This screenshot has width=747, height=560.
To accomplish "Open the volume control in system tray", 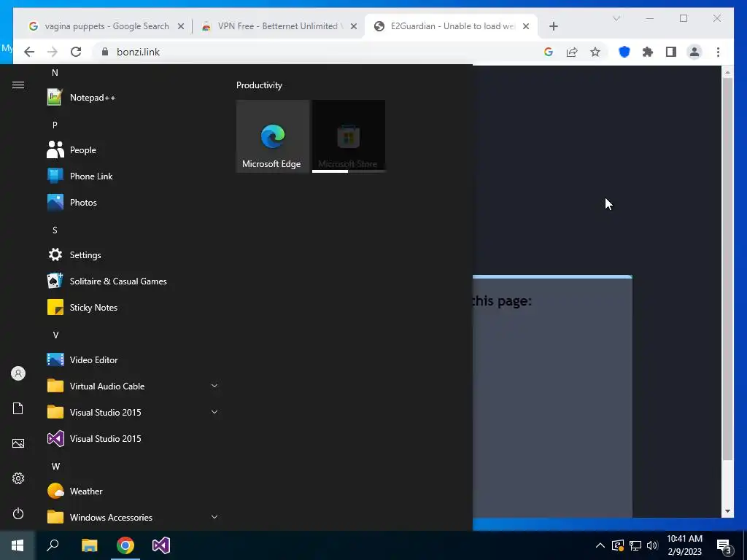I will click(x=653, y=545).
